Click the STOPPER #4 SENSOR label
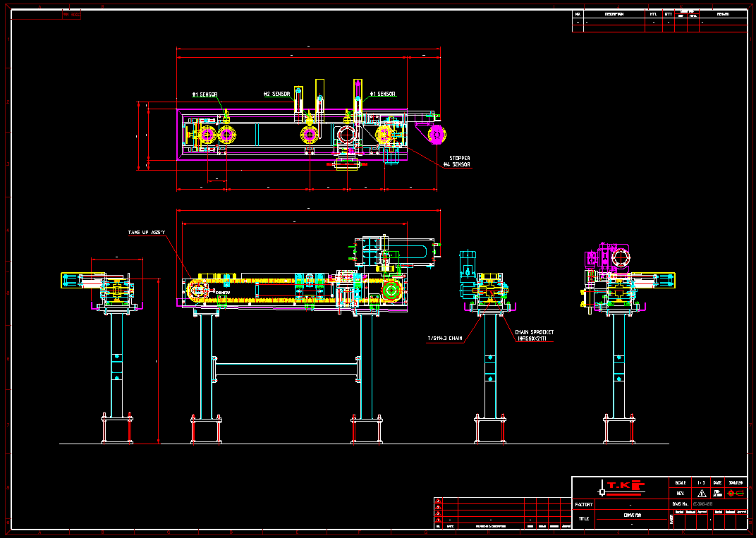The height and width of the screenshot is (538, 756). 457,161
